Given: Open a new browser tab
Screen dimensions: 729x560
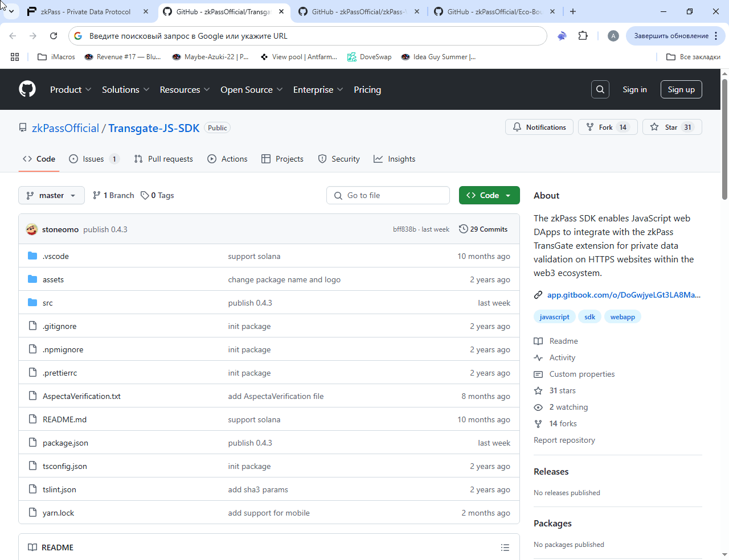Looking at the screenshot, I should pos(573,11).
